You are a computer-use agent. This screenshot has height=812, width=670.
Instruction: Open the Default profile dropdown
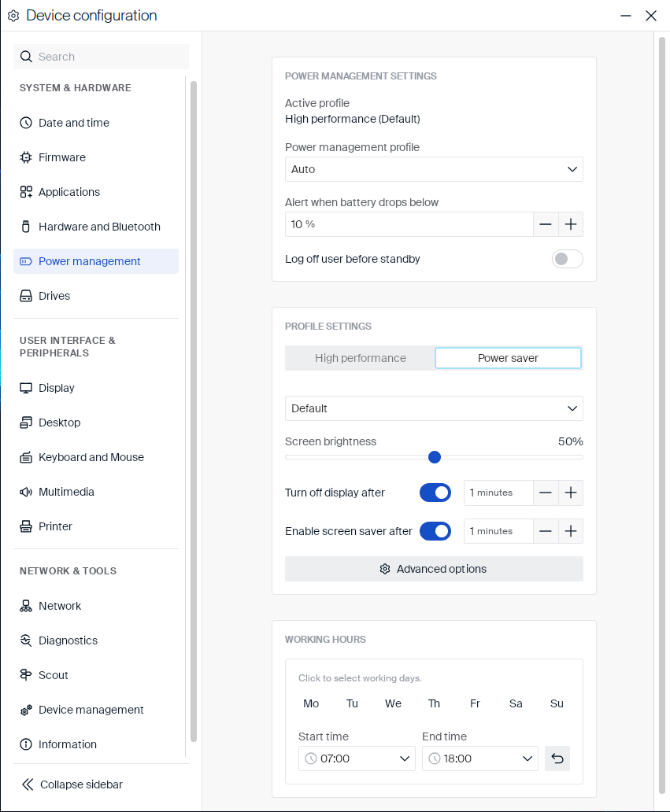tap(434, 408)
